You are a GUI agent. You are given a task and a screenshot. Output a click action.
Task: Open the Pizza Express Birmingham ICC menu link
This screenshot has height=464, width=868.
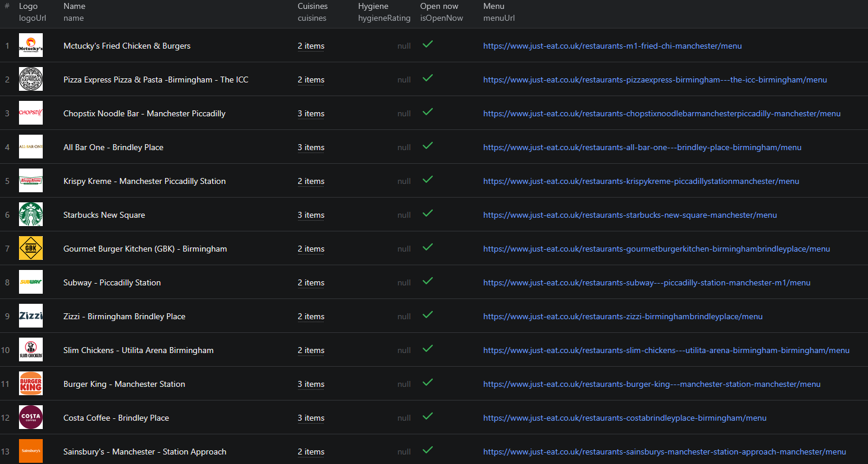point(655,80)
